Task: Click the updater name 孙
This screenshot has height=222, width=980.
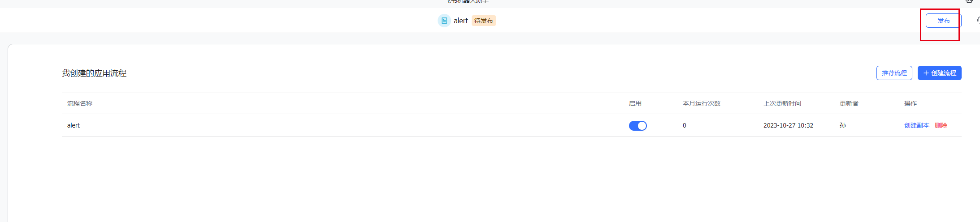Action: tap(842, 125)
